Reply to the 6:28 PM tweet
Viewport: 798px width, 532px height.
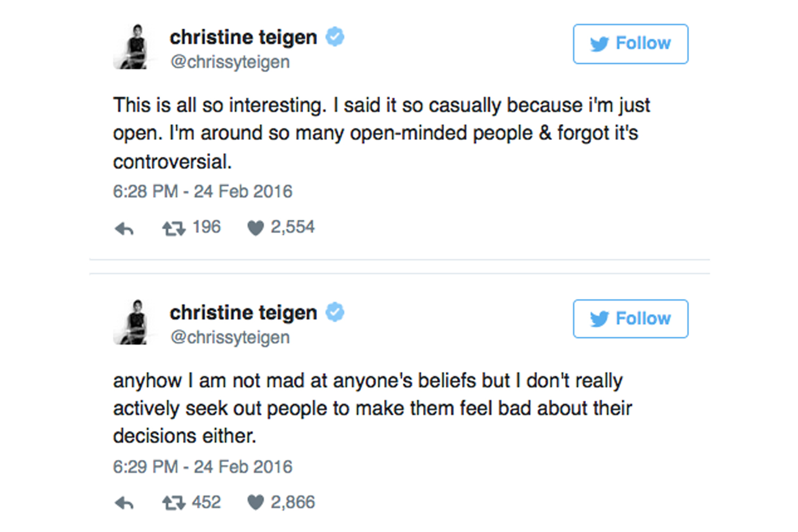click(x=124, y=229)
